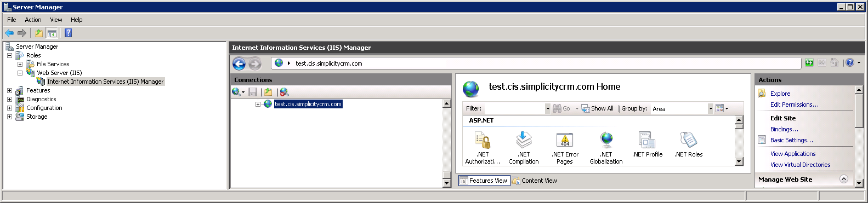
Task: Click the Server Manager toolbar back arrow
Action: 9,33
